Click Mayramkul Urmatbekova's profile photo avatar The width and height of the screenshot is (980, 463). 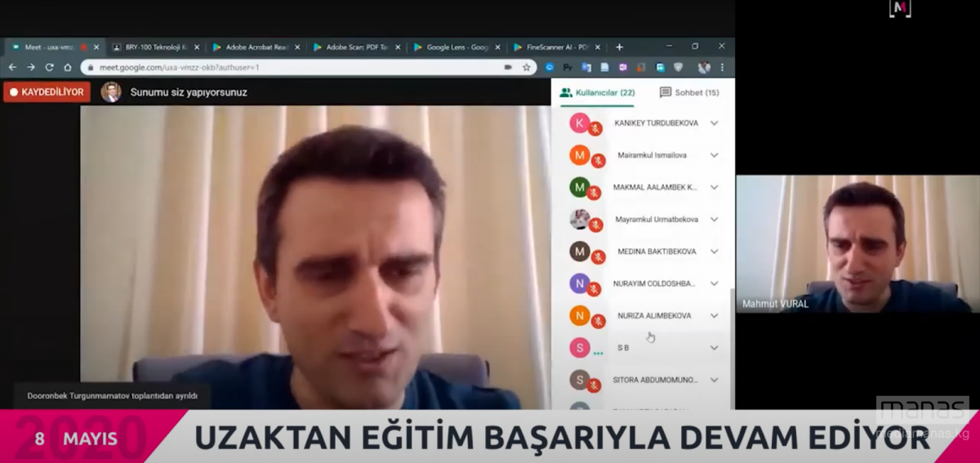tap(580, 219)
